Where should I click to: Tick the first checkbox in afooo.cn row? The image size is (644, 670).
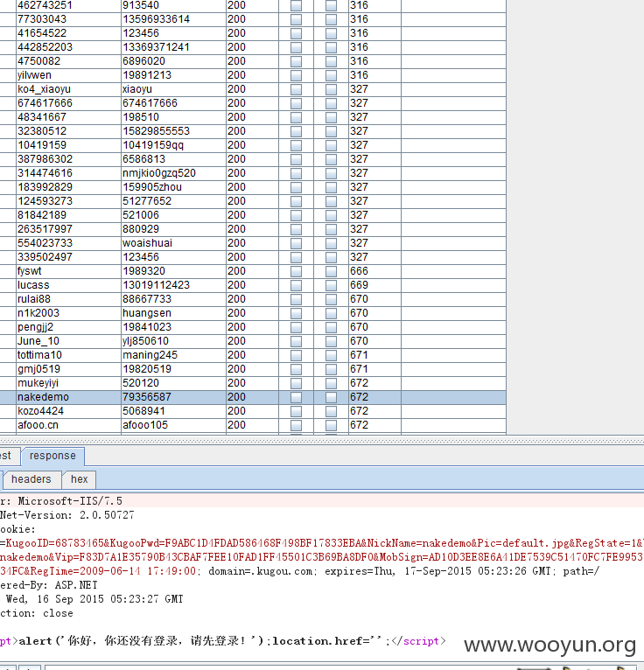(296, 426)
